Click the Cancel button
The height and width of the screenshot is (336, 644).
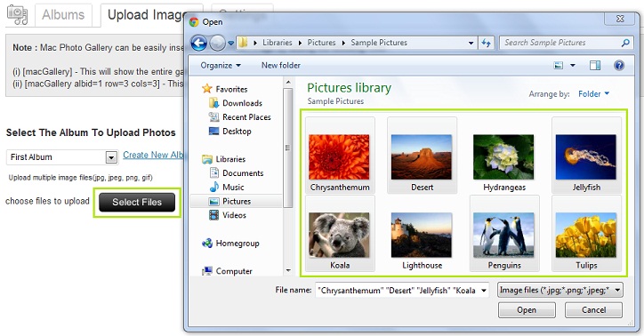[593, 309]
